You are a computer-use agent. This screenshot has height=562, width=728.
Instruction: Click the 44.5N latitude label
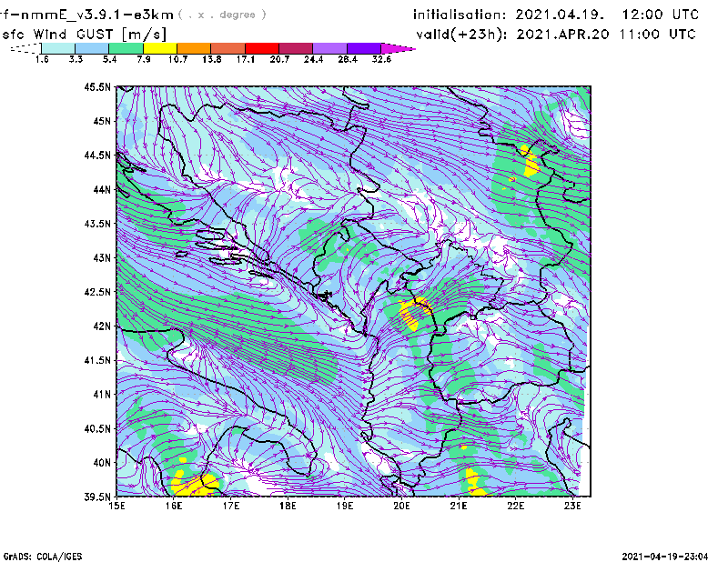click(97, 155)
